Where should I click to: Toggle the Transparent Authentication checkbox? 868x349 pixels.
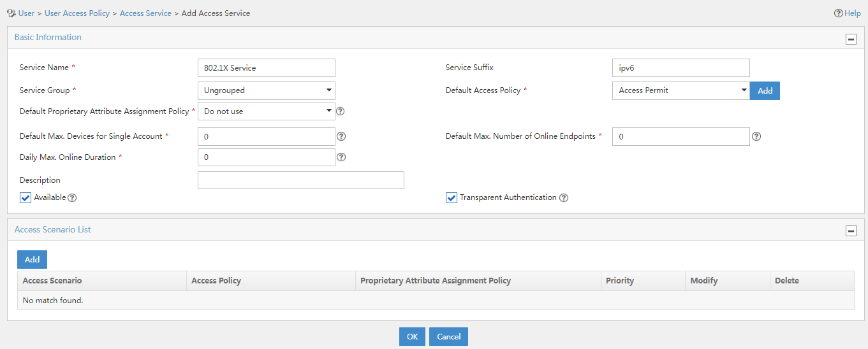(x=452, y=198)
